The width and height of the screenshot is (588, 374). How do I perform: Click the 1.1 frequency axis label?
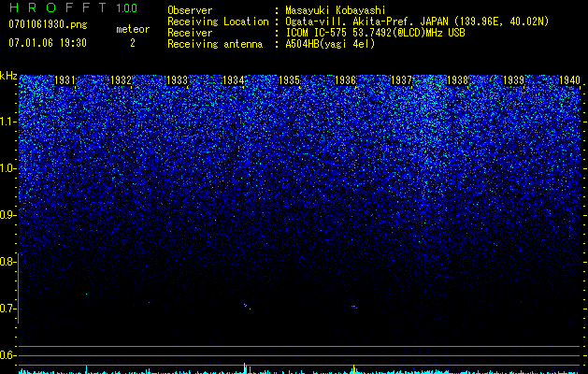(7, 122)
